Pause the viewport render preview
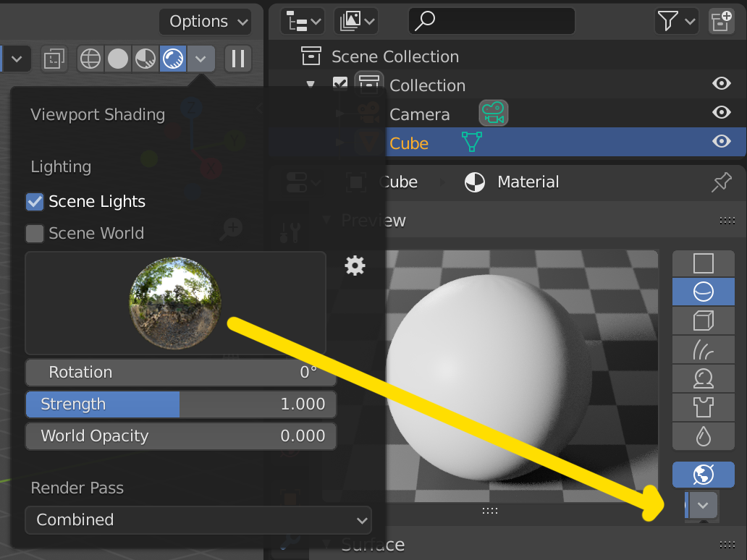Viewport: 747px width, 560px height. [x=237, y=59]
